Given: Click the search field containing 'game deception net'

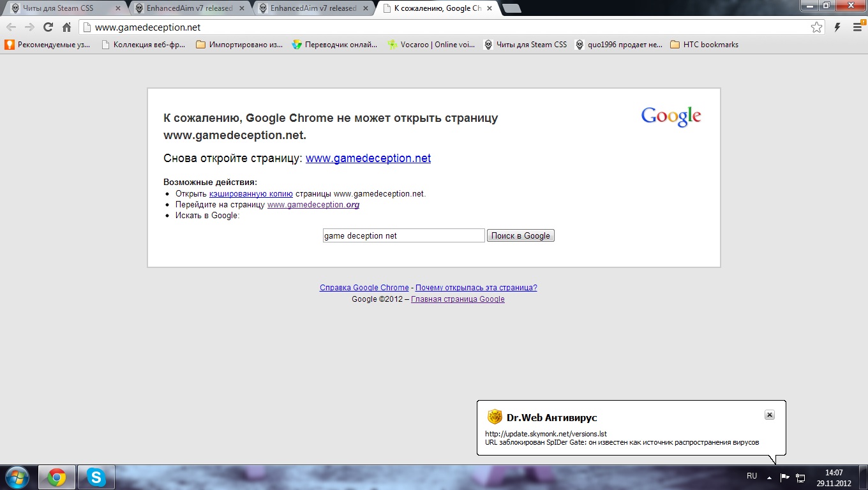Looking at the screenshot, I should 404,235.
